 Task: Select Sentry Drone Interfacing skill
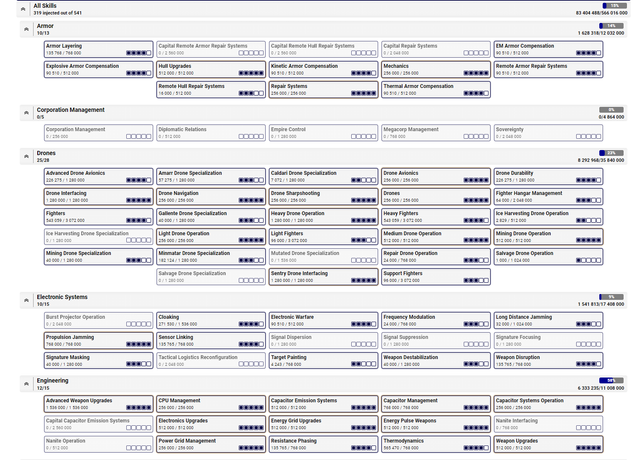click(324, 277)
